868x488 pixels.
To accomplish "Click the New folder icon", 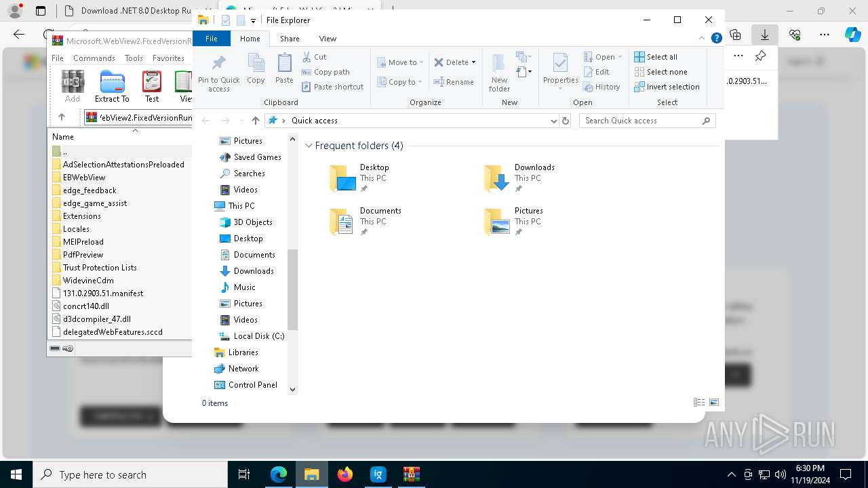I will [498, 63].
